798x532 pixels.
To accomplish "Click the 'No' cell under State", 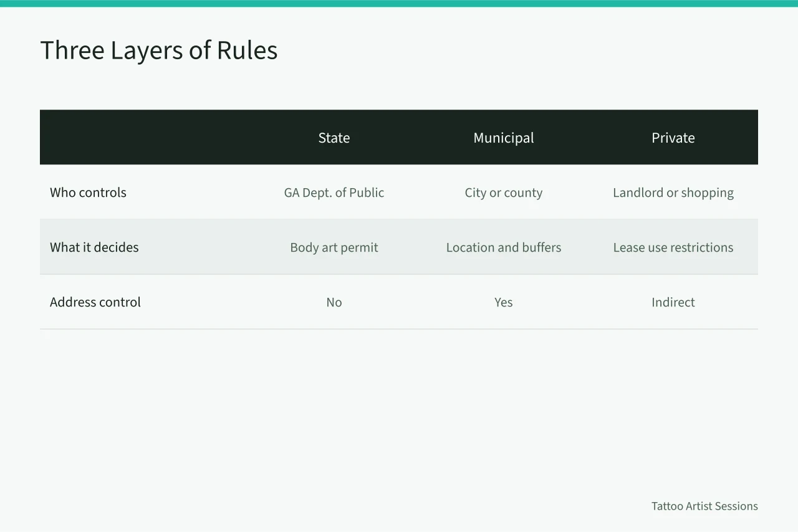I will pyautogui.click(x=334, y=302).
